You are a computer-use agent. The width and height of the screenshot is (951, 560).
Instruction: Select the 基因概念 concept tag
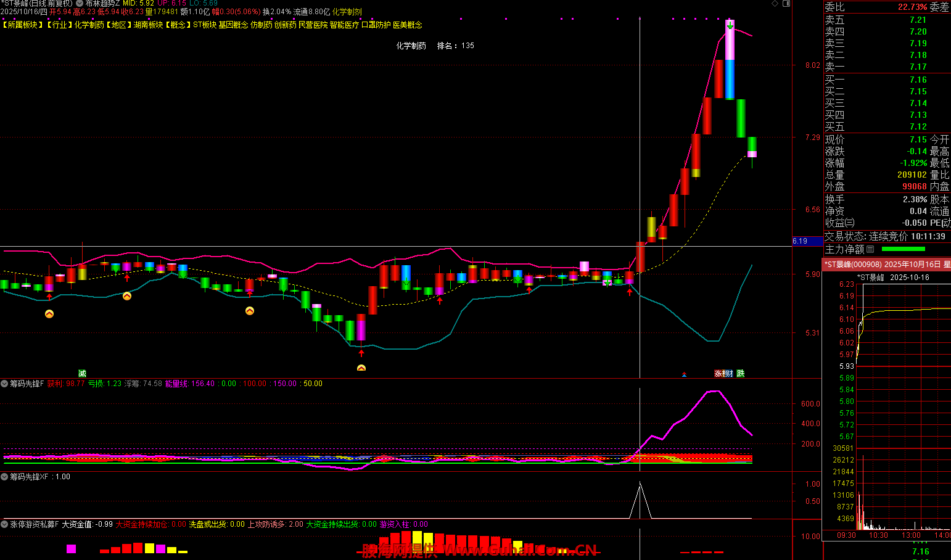point(233,25)
